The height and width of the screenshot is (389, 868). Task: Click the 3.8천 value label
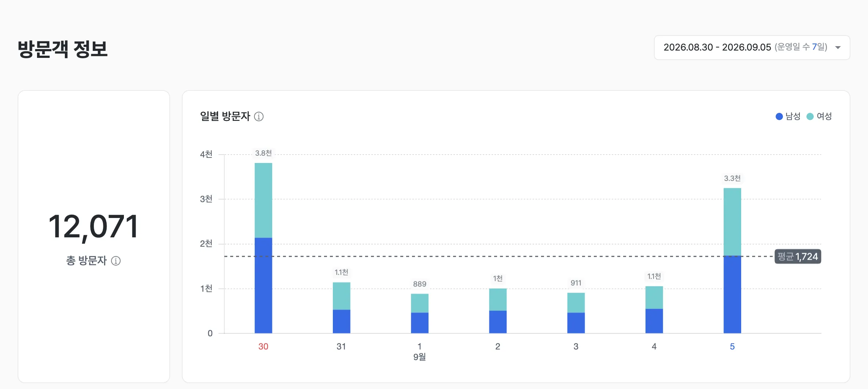click(x=264, y=153)
